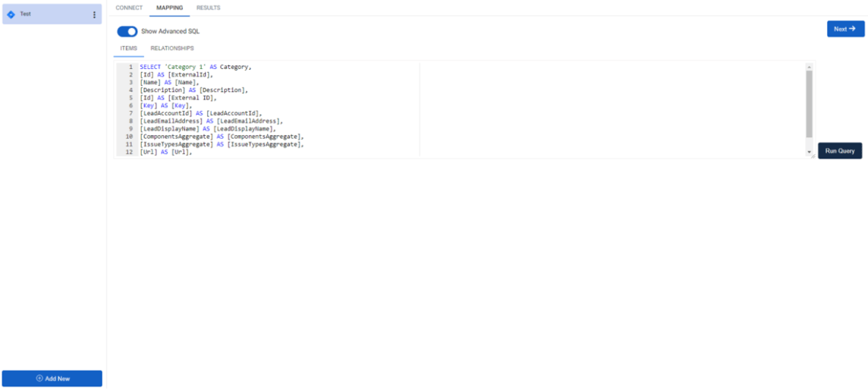This screenshot has height=390, width=868.
Task: Click the Run Query button
Action: pos(840,150)
